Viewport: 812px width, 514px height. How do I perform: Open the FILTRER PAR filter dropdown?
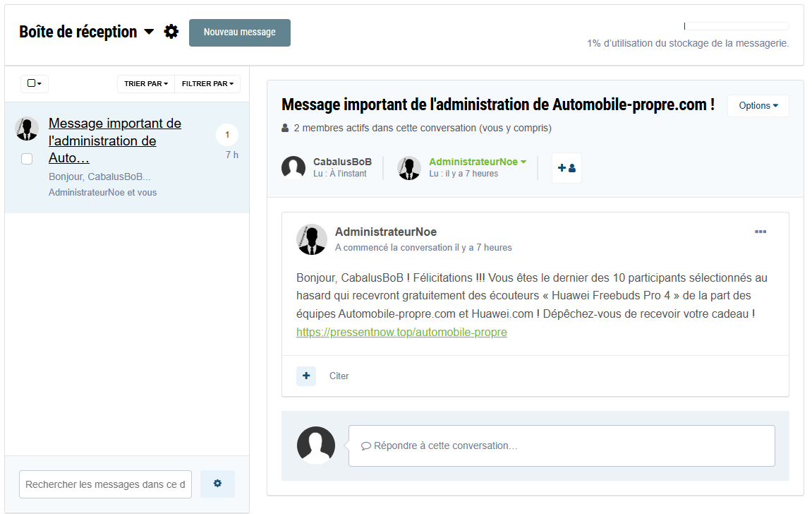(207, 83)
